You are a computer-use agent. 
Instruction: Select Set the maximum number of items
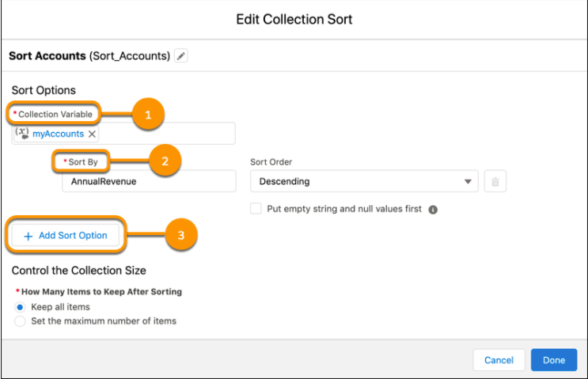pyautogui.click(x=20, y=321)
